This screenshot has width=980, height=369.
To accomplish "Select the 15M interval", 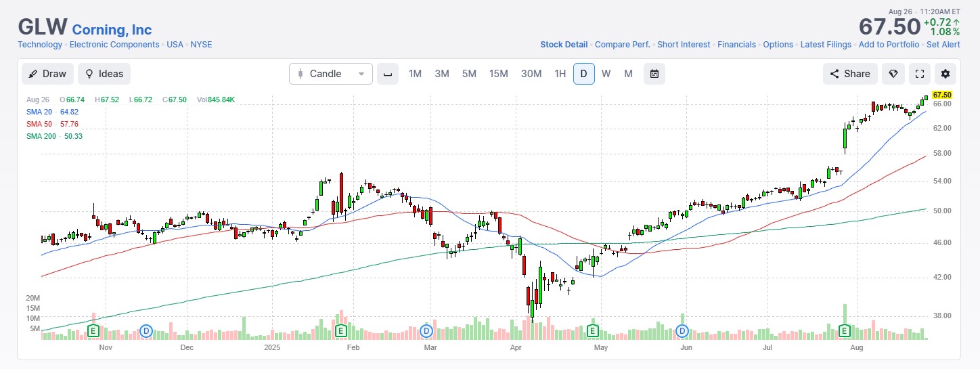I will coord(499,74).
